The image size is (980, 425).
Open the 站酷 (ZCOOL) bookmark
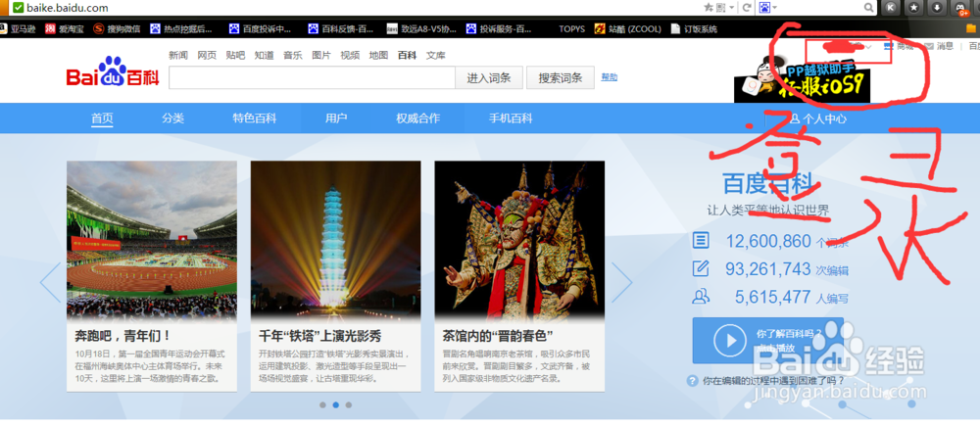[627, 28]
